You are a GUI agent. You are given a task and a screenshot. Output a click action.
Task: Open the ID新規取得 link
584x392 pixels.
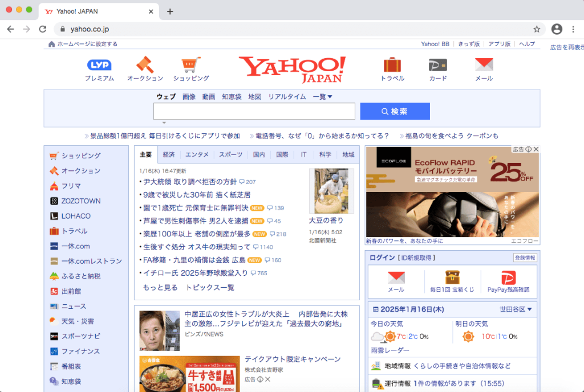(x=416, y=258)
